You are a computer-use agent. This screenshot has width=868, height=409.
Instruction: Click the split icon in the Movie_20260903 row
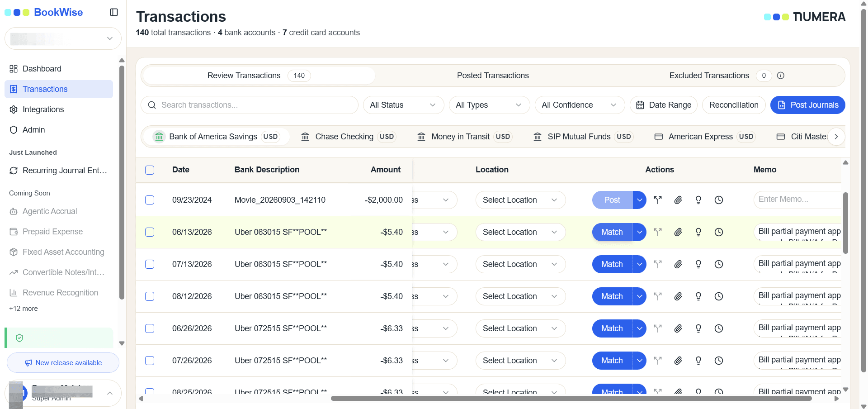[x=658, y=200]
